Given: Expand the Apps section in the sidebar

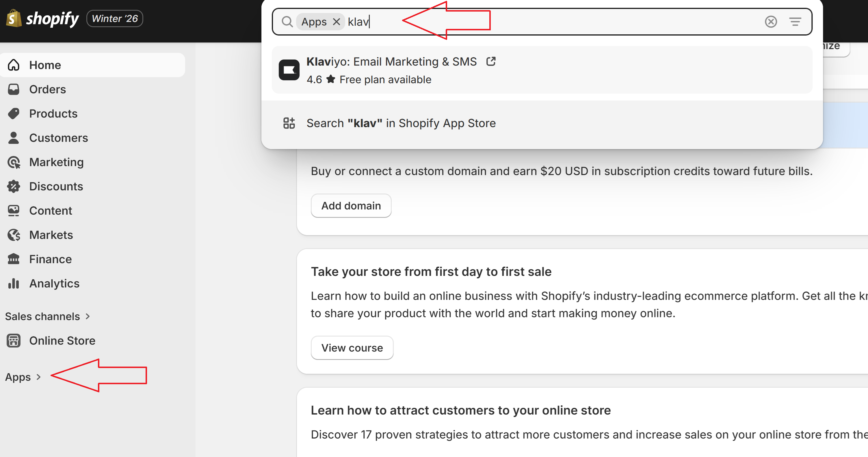Looking at the screenshot, I should (x=23, y=377).
